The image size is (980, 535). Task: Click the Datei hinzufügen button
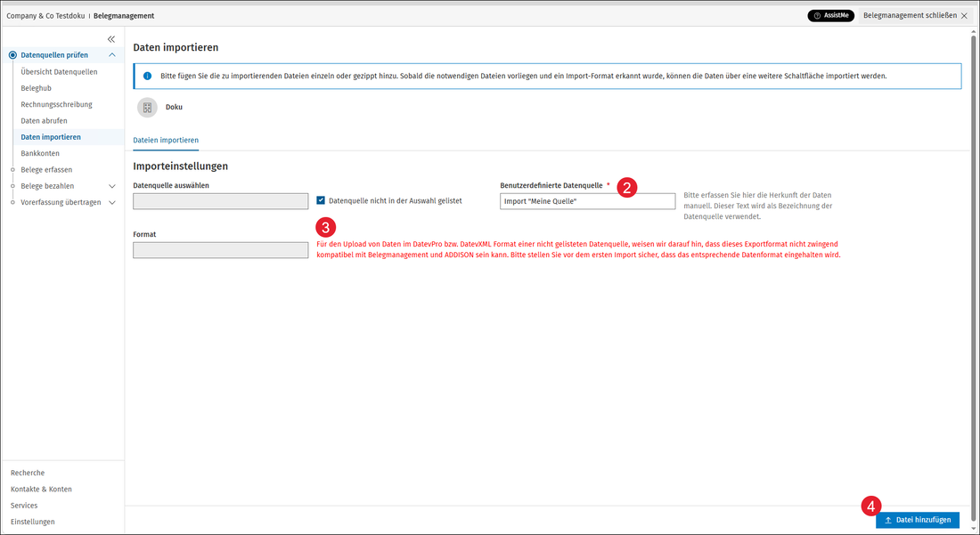[918, 520]
